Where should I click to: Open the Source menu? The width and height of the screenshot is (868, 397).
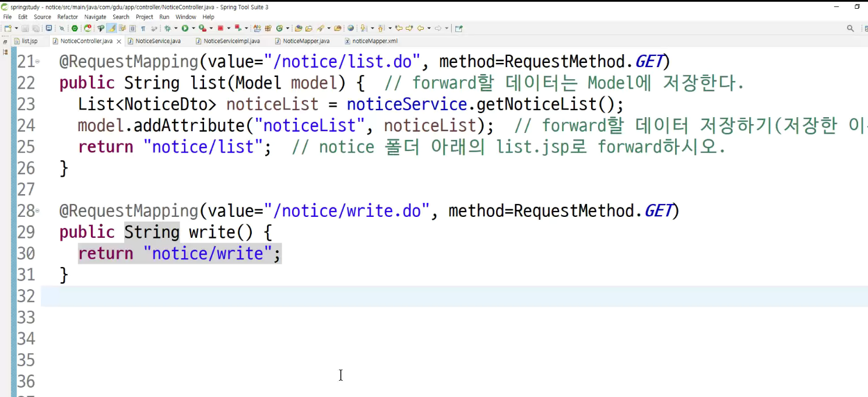[43, 17]
